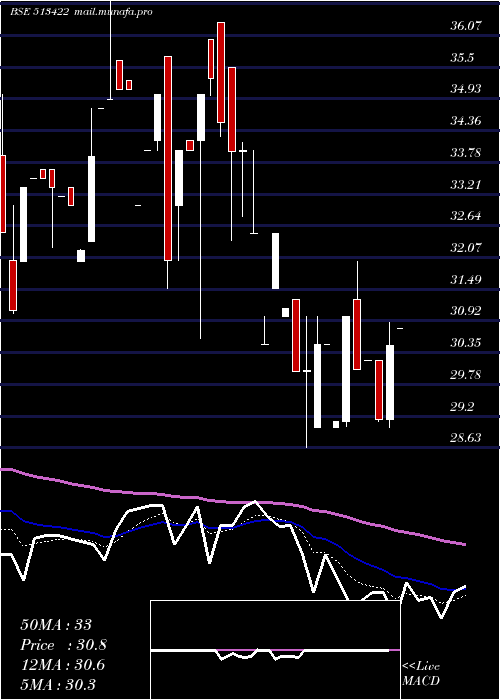Click the tallest red candlestick reaching 35.5
The height and width of the screenshot is (700, 500).
168,158
